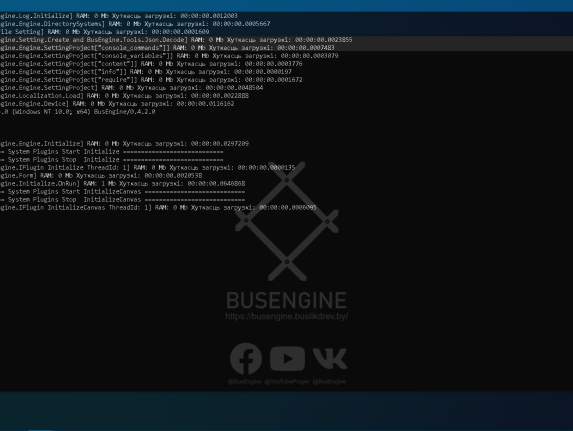
Task: Select the Windows NT 10.0 BusEngine/0.4.2.0 line
Action: click(x=77, y=112)
